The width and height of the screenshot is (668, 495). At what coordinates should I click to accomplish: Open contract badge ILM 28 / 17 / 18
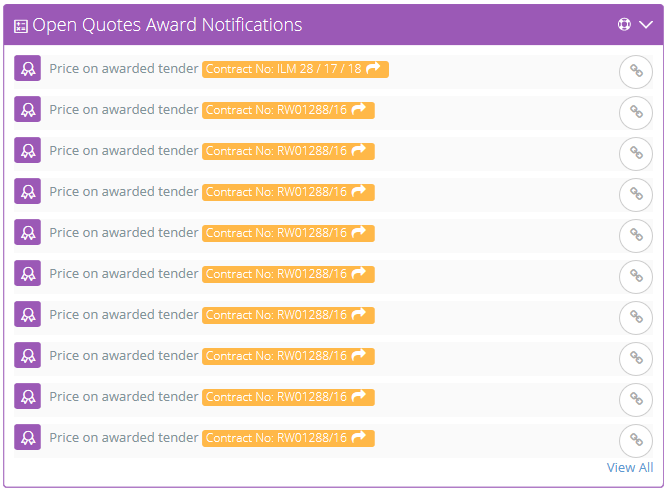click(295, 69)
